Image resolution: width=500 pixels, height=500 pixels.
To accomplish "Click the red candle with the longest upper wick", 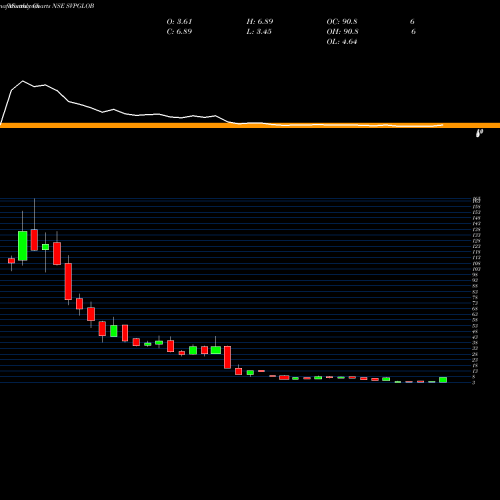I will [34, 240].
